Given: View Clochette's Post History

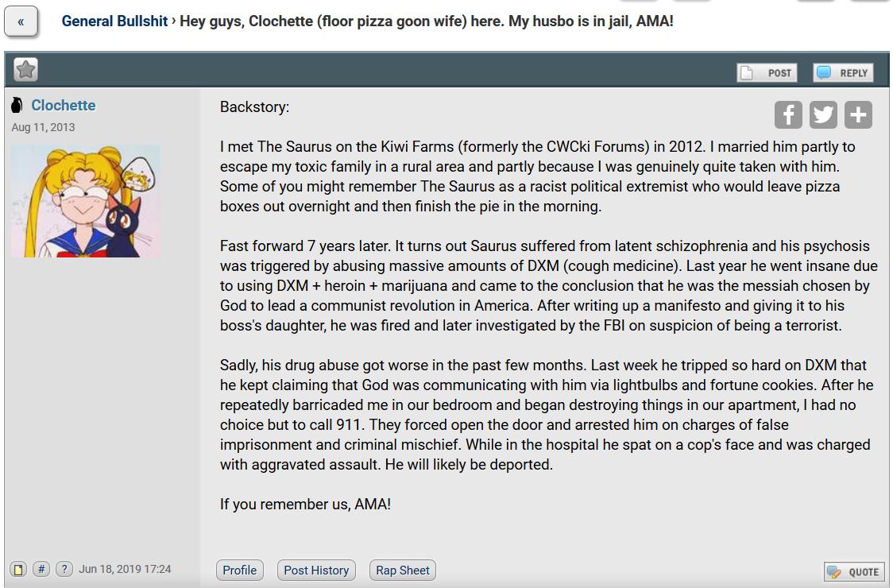Looking at the screenshot, I should click(x=316, y=571).
